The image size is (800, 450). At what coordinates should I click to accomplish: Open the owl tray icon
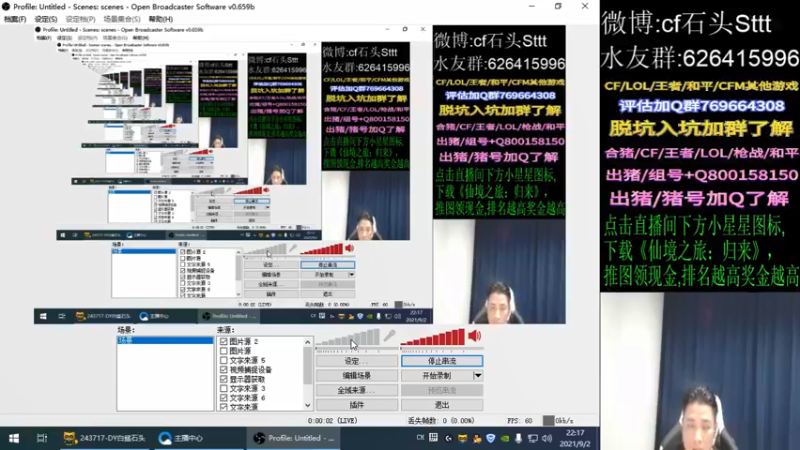(x=462, y=438)
